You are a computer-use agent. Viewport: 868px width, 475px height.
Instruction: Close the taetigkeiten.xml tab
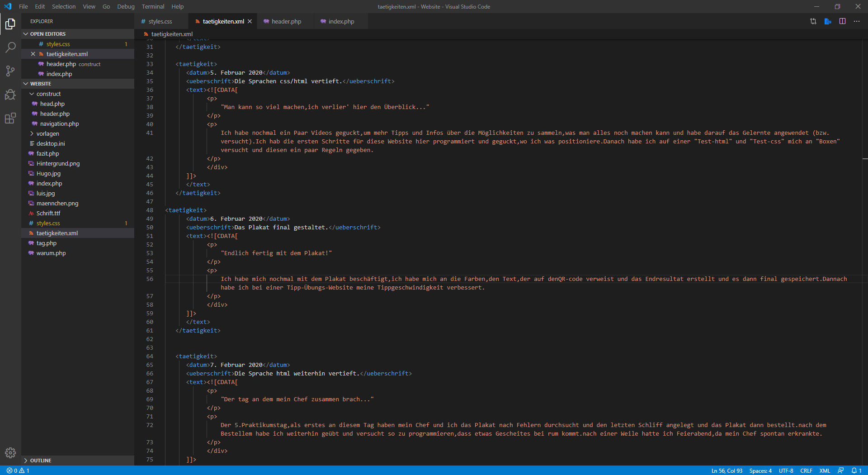coord(250,21)
